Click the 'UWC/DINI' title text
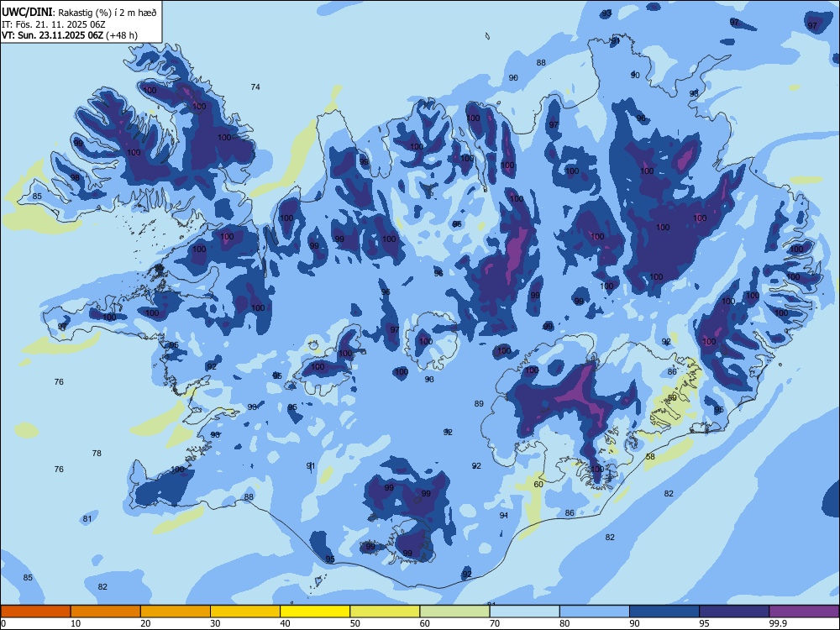 tap(27, 13)
